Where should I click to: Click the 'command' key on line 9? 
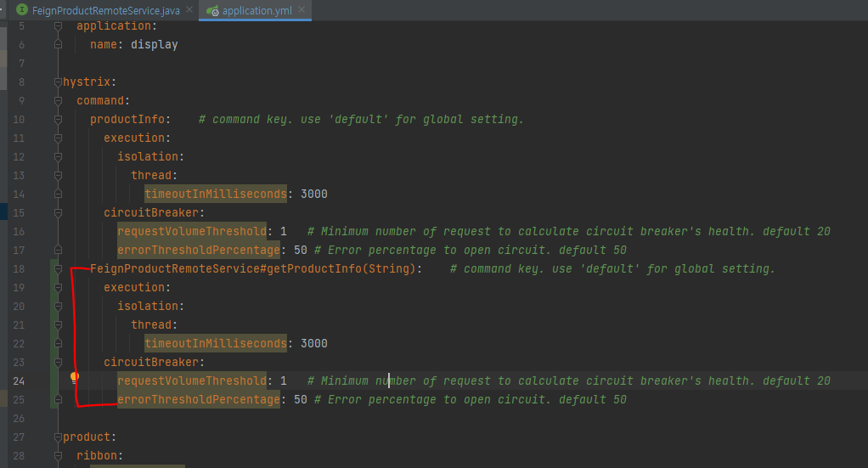pos(100,101)
